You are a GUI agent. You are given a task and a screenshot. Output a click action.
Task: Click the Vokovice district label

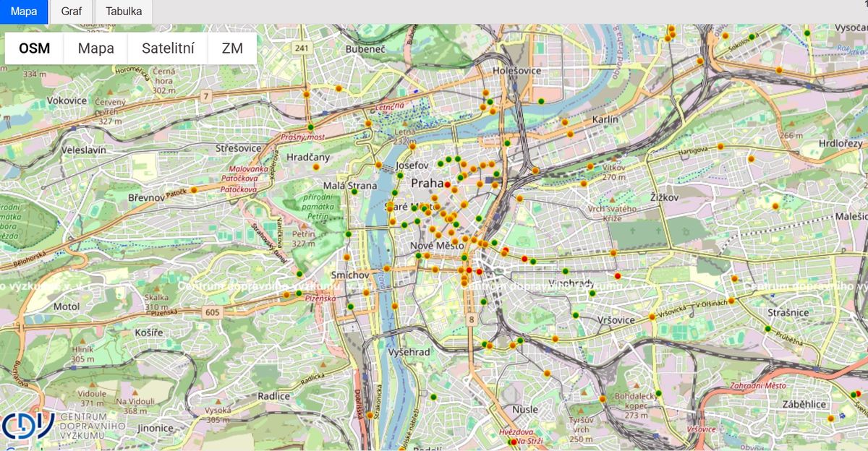point(67,101)
